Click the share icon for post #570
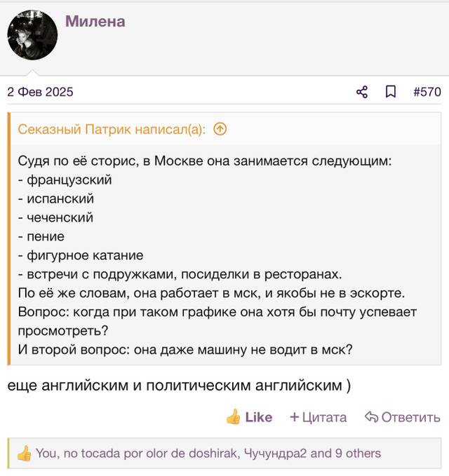The width and height of the screenshot is (449, 476). (362, 92)
